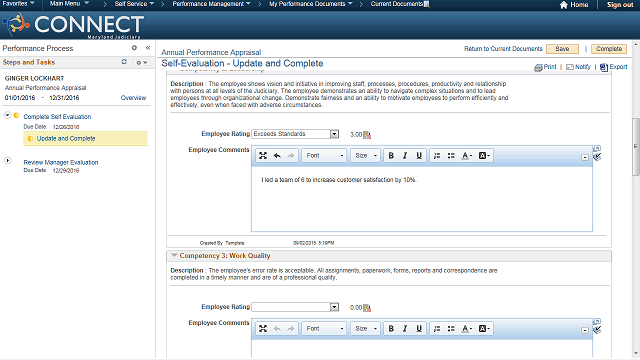The image size is (640, 360).
Task: Click the Save button
Action: [x=562, y=49]
